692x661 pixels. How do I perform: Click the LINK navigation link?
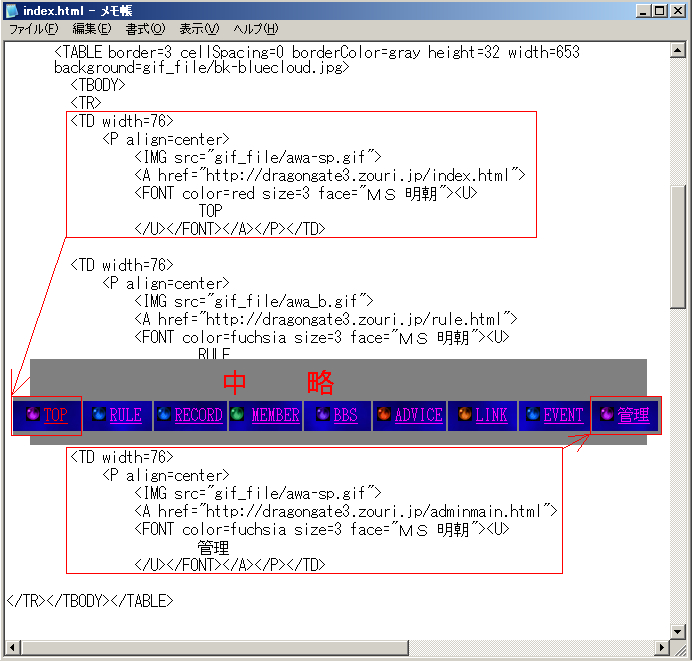tap(491, 415)
